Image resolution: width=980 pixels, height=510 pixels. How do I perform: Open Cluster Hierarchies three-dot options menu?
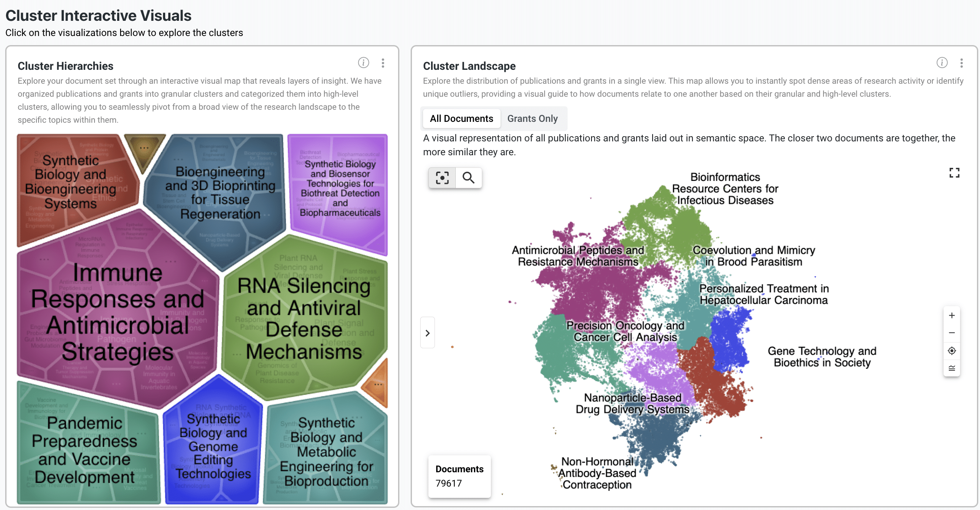pos(382,63)
